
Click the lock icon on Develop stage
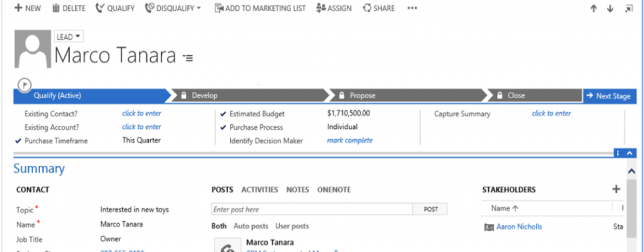coord(184,95)
